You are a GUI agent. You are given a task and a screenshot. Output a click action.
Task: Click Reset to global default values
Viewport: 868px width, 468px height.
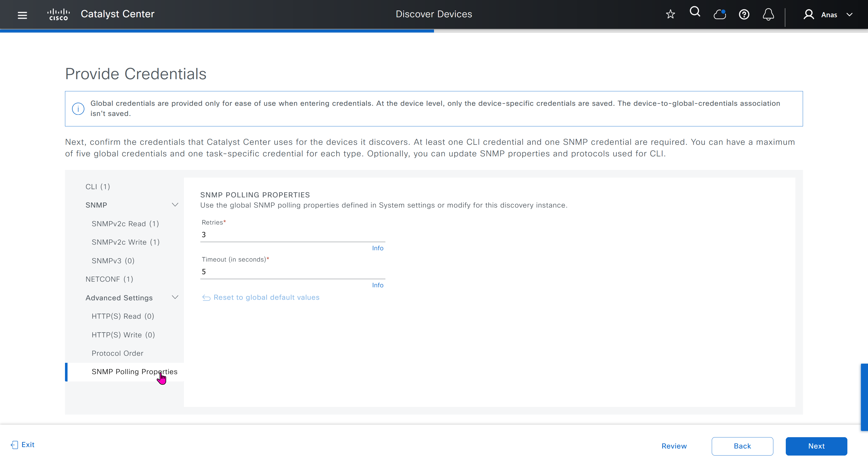click(266, 297)
